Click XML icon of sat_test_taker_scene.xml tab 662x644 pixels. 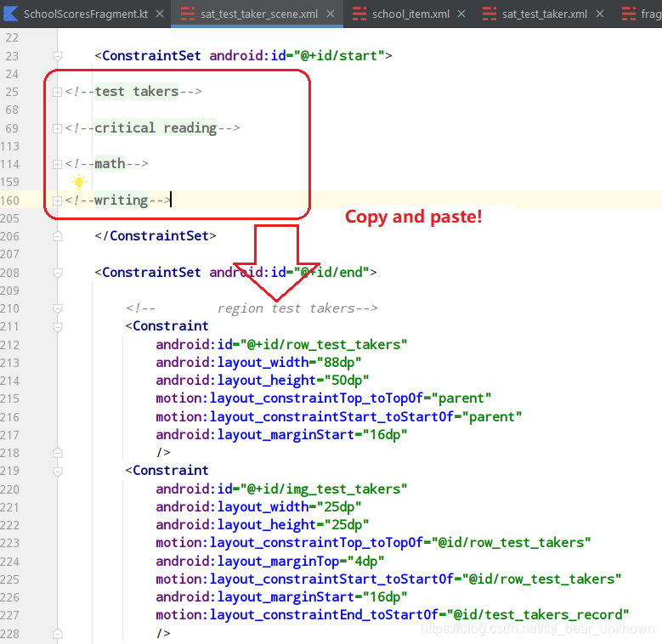click(x=188, y=14)
